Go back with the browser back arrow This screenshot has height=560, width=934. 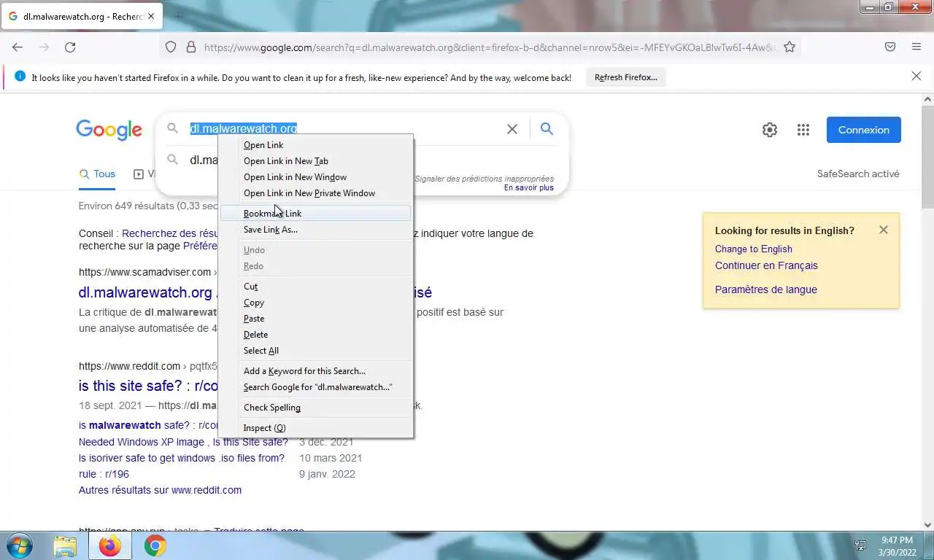18,47
